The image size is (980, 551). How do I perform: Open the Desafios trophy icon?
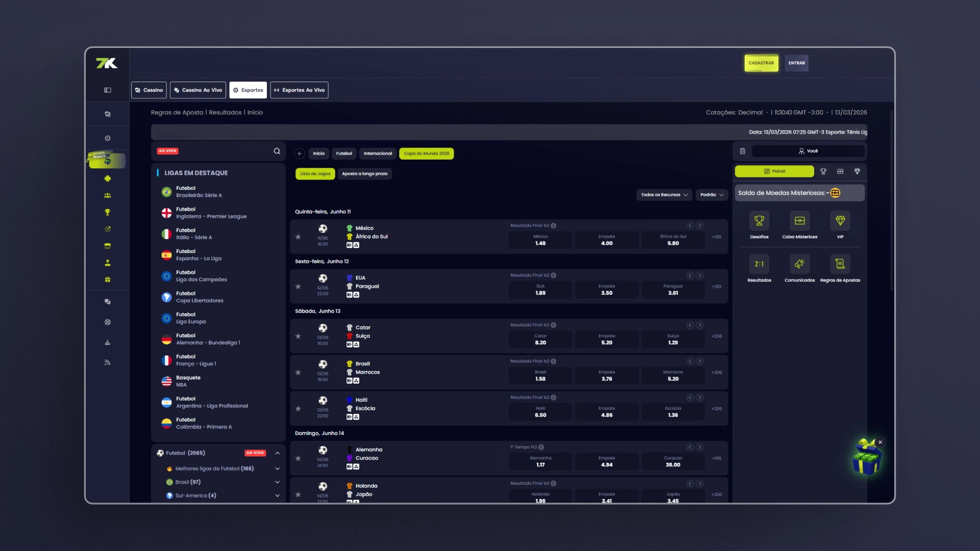(759, 221)
